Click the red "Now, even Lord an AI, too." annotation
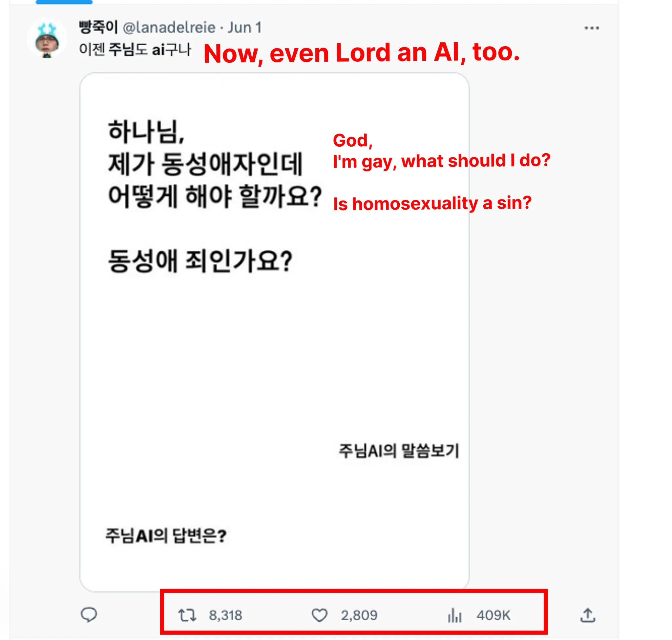Screen dimensions: 672x640 click(x=361, y=53)
